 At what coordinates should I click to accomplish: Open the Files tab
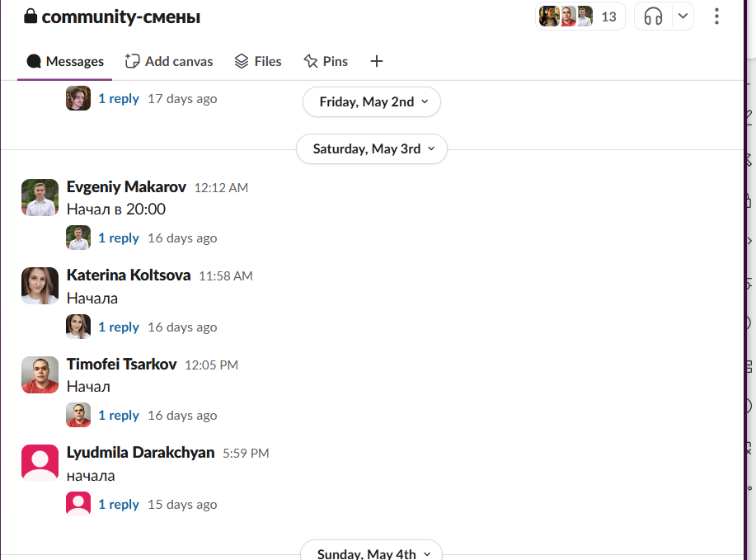coord(258,61)
